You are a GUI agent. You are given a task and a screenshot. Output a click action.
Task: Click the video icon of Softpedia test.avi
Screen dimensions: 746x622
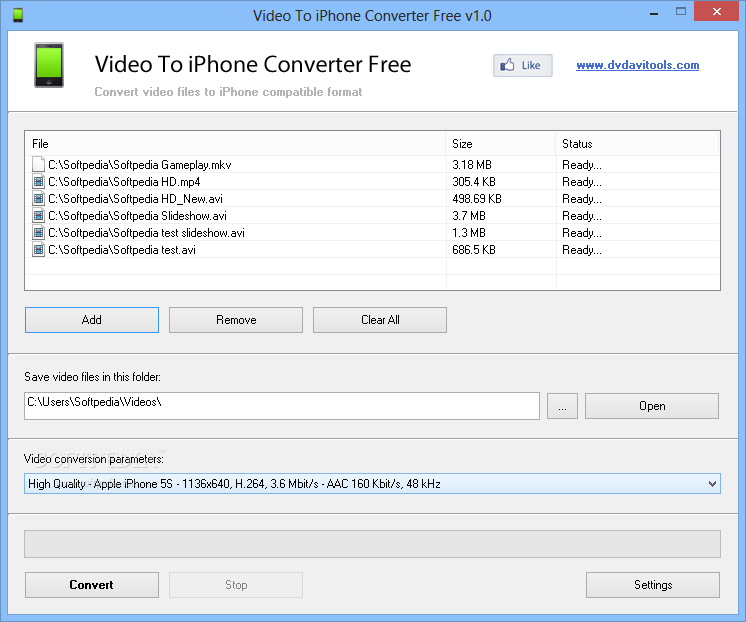pos(39,250)
